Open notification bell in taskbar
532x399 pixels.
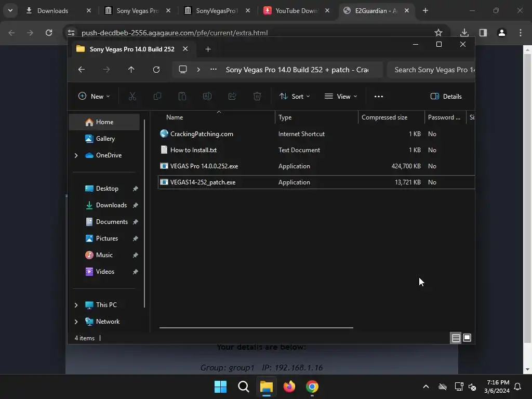[x=518, y=387]
